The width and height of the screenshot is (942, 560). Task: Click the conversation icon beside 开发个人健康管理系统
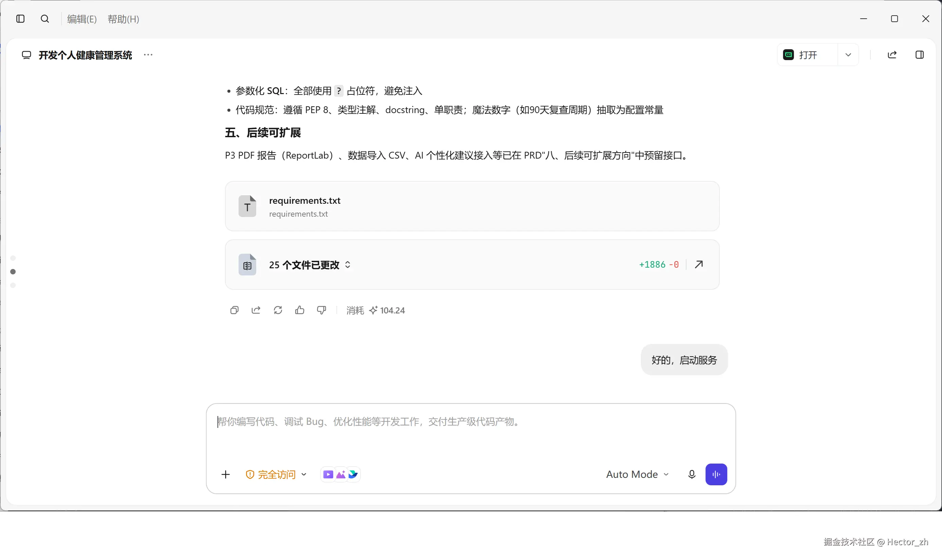click(26, 55)
